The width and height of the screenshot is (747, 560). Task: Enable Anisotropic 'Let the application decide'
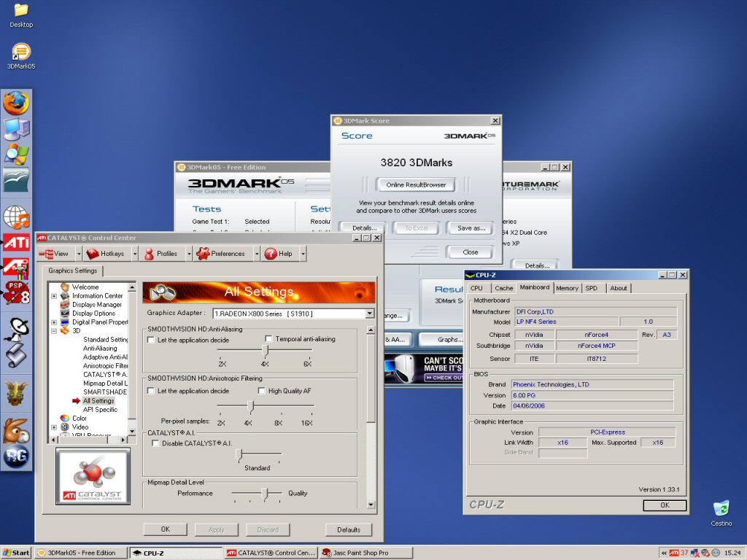151,391
